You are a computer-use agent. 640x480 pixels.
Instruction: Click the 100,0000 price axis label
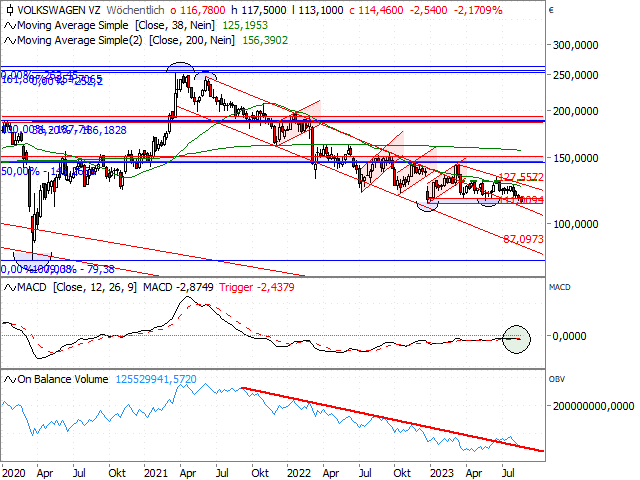pyautogui.click(x=576, y=224)
